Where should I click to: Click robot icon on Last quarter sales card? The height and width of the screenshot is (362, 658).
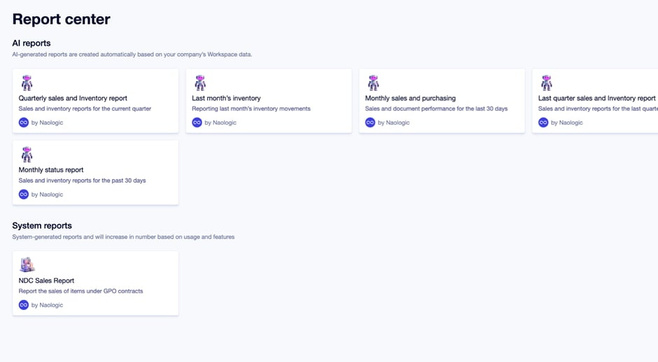click(x=546, y=83)
